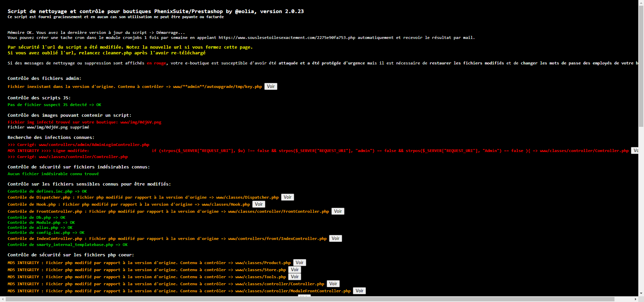Click 'Contrôle de Module.php => OK' line
644x302 pixels.
41,222
